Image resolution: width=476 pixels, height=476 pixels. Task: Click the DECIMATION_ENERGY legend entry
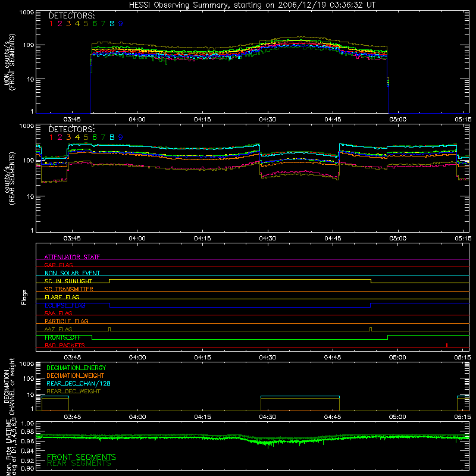[x=76, y=368]
